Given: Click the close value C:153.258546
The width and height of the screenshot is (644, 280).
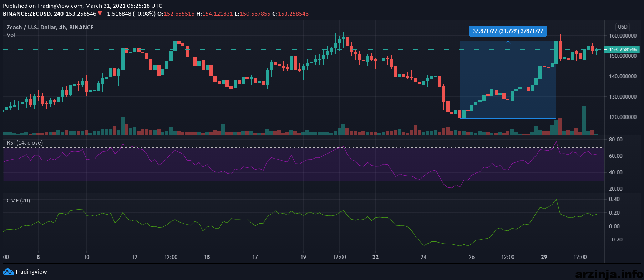Looking at the screenshot, I should (x=290, y=14).
